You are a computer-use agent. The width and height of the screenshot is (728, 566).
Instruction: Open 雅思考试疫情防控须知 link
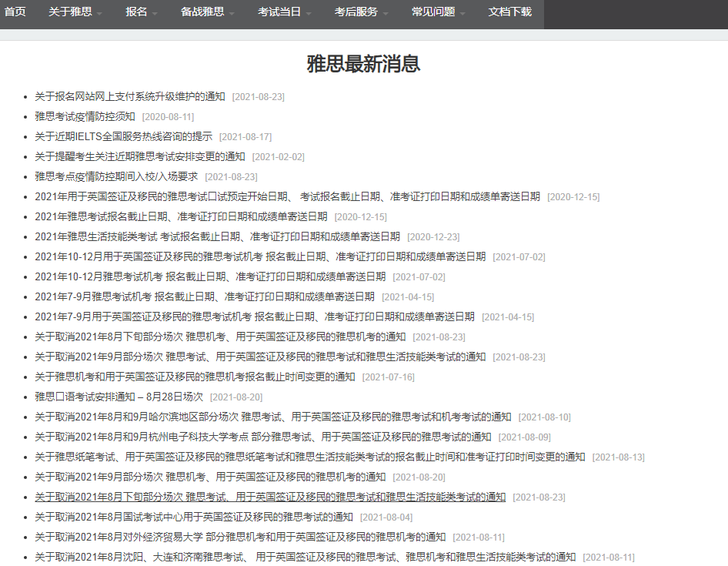[85, 116]
